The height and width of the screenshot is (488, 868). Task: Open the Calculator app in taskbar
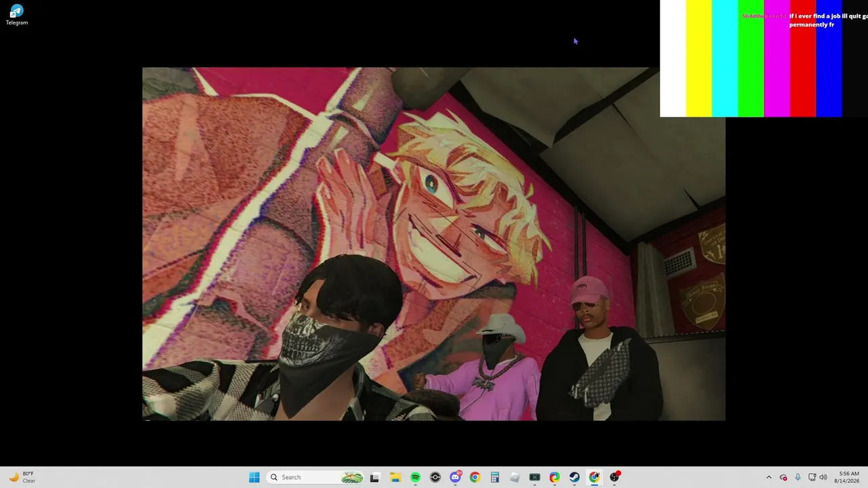pos(495,477)
